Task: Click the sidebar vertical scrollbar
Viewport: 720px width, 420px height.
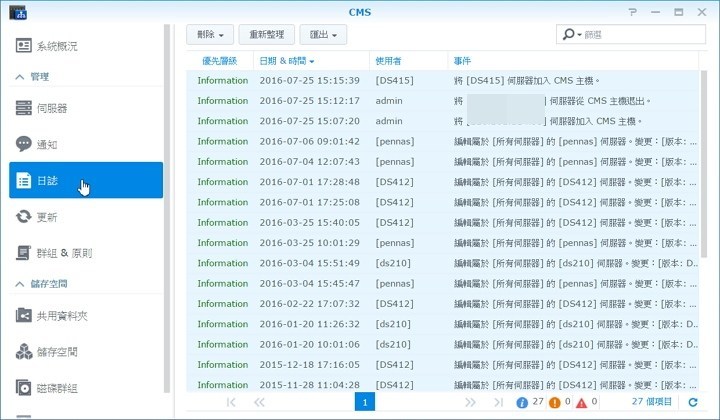Action: tap(167, 208)
